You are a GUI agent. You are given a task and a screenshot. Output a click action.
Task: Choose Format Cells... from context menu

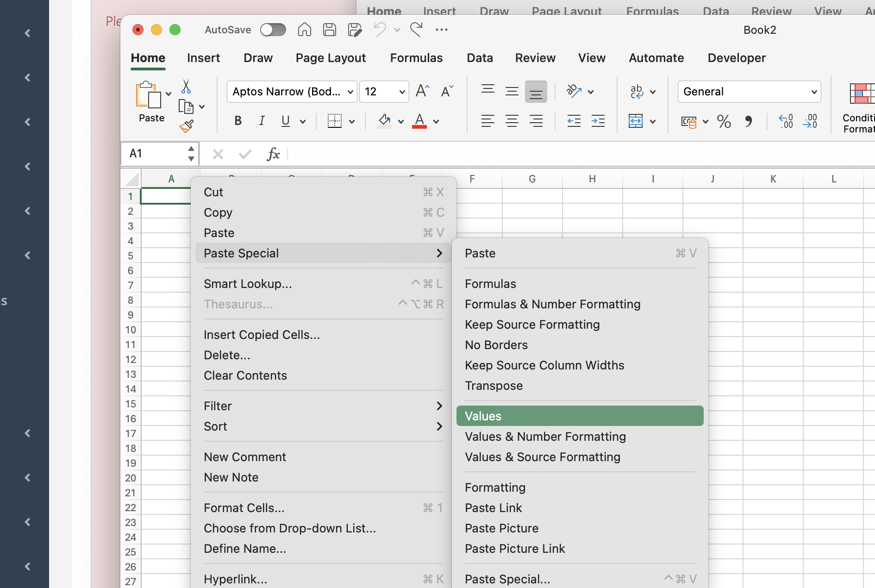pyautogui.click(x=323, y=507)
